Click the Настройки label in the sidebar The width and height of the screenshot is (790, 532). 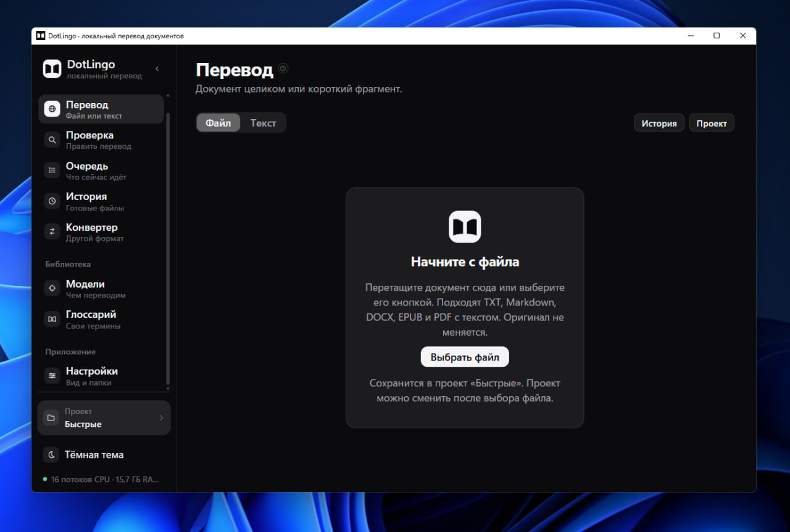click(92, 371)
